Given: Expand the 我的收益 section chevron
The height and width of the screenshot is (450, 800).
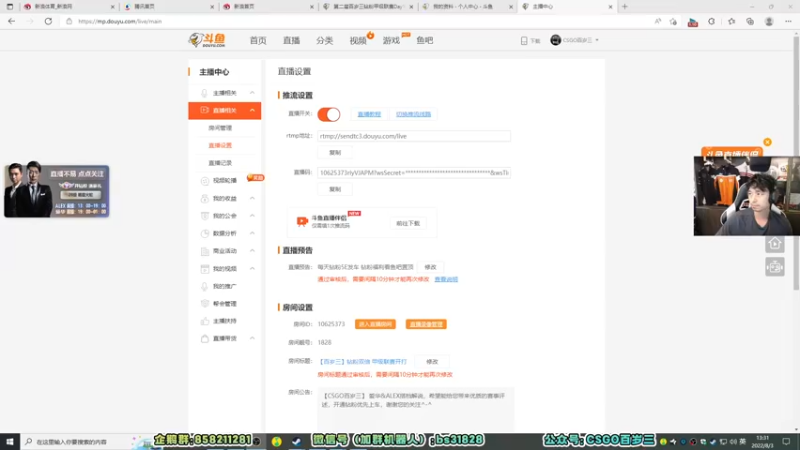Looking at the screenshot, I should click(252, 198).
